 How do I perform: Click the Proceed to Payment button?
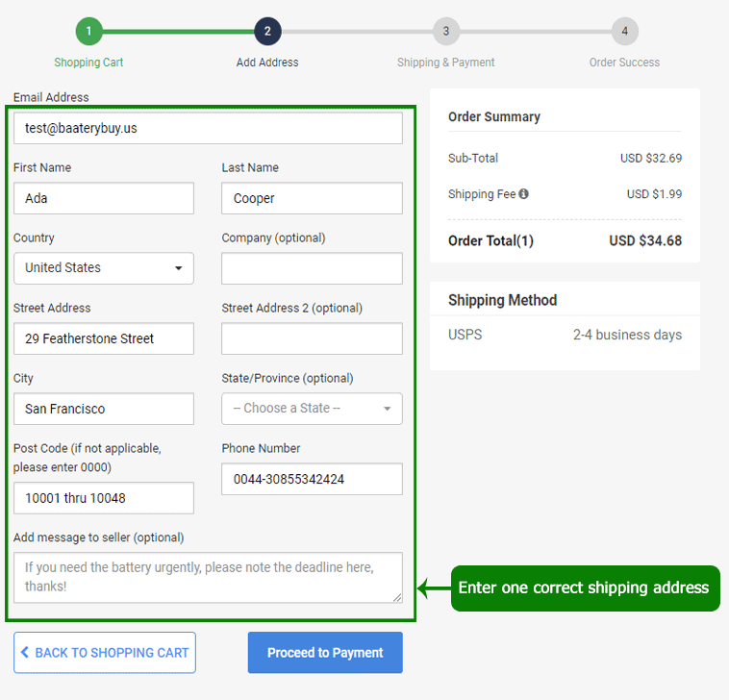point(325,653)
